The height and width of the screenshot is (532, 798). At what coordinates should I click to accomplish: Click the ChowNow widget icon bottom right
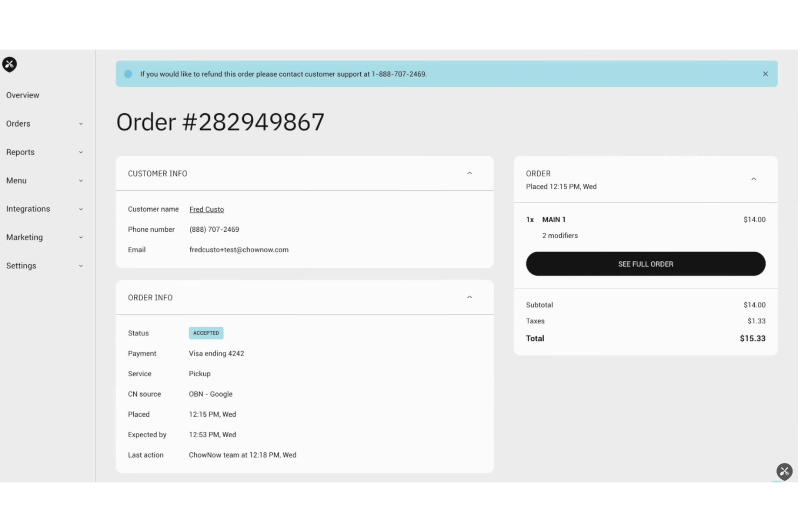coord(784,471)
